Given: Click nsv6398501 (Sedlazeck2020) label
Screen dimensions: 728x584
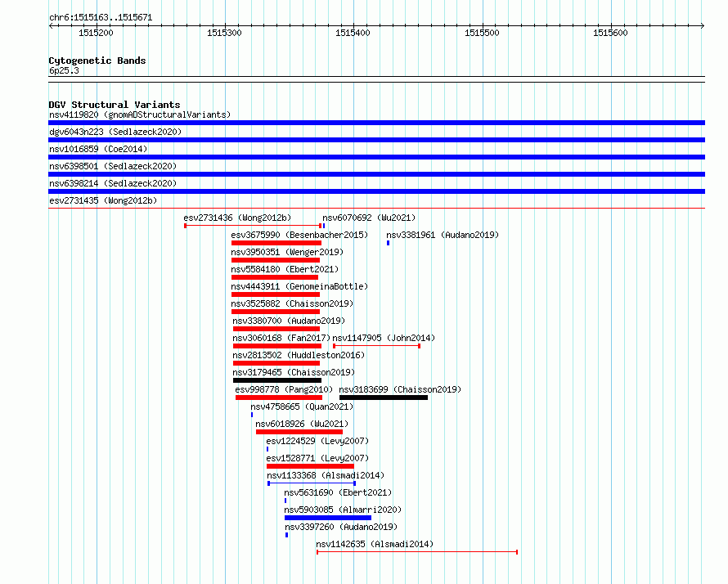Looking at the screenshot, I should tap(113, 166).
